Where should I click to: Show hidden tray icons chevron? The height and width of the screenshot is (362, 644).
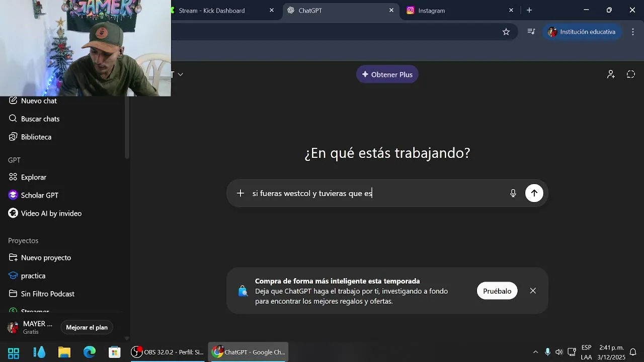[535, 352]
